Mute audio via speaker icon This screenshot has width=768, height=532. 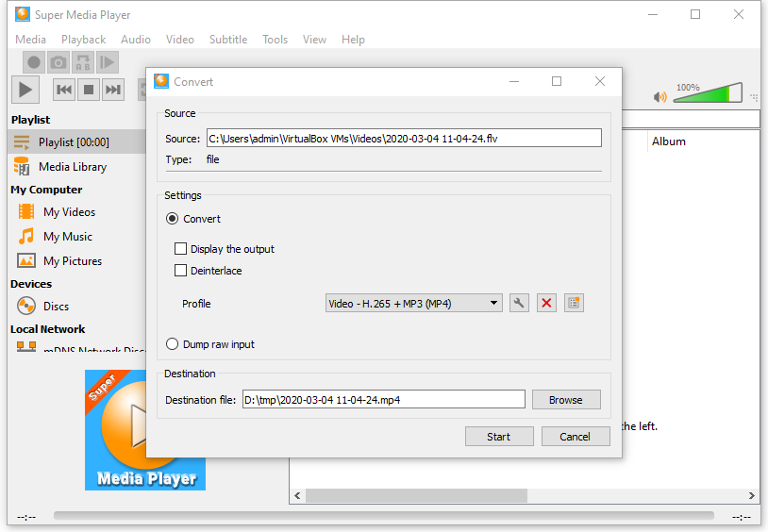tap(660, 96)
